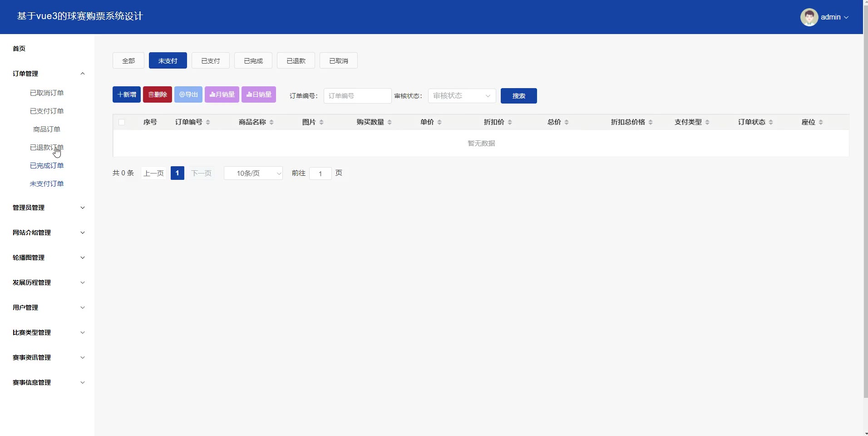Sort by 单价 column sort icon
The width and height of the screenshot is (868, 436).
[x=439, y=122]
